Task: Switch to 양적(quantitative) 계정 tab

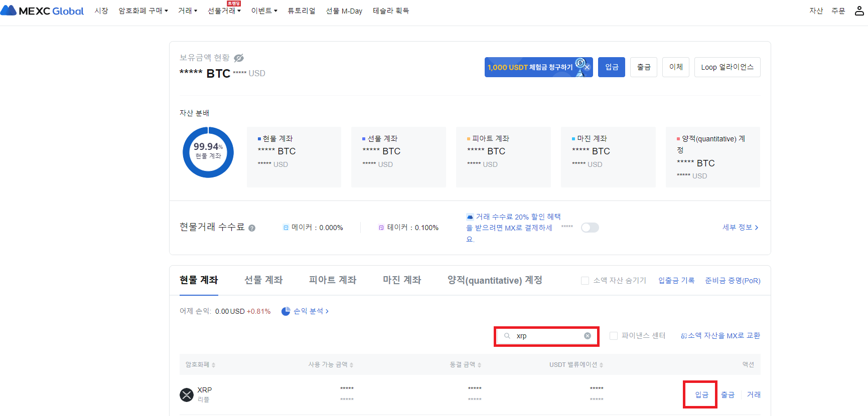Action: tap(495, 280)
